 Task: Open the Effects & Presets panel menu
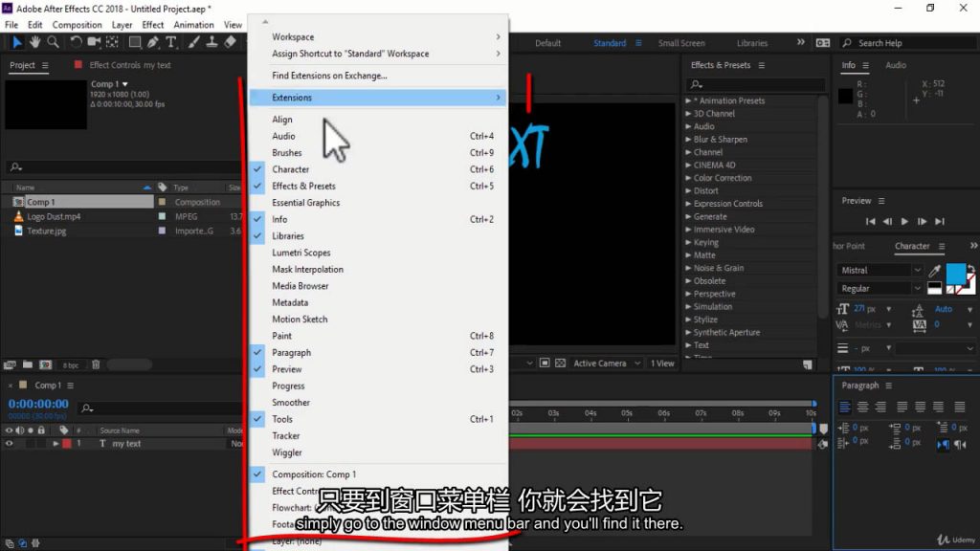[761, 65]
